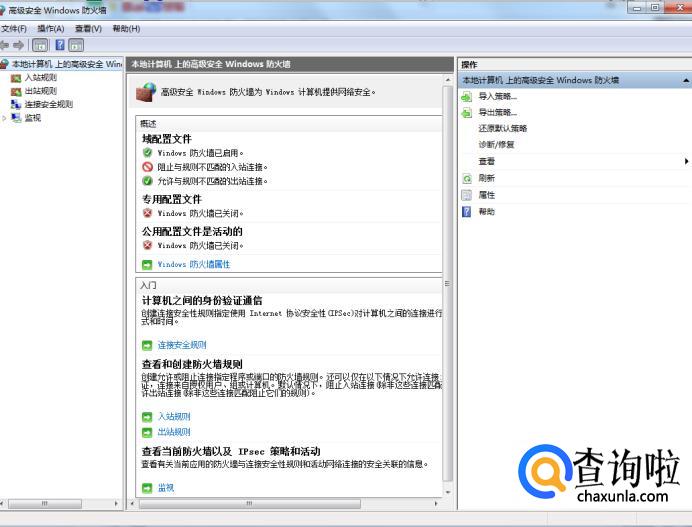
Task: Click the 专用配置文件 heading
Action: coord(172,200)
